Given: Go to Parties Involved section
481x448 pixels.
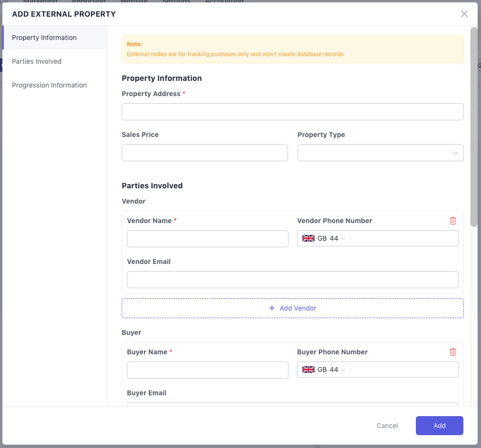Looking at the screenshot, I should point(37,61).
